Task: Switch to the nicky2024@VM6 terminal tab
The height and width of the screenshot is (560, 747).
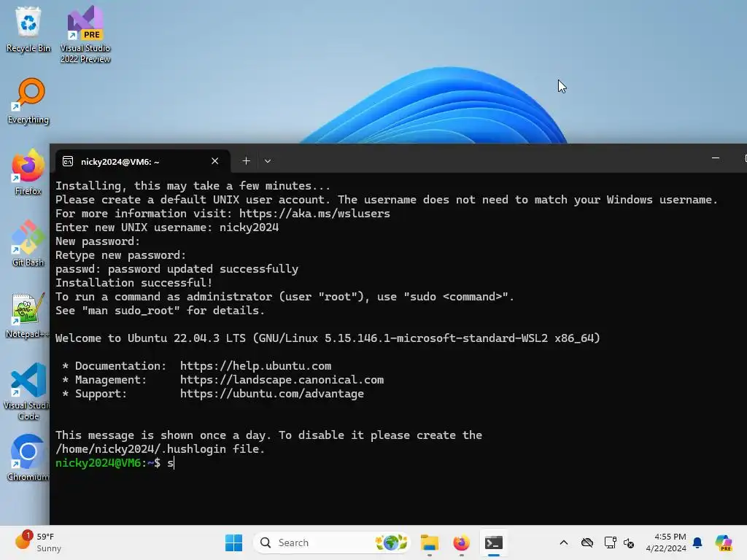Action: pyautogui.click(x=142, y=161)
